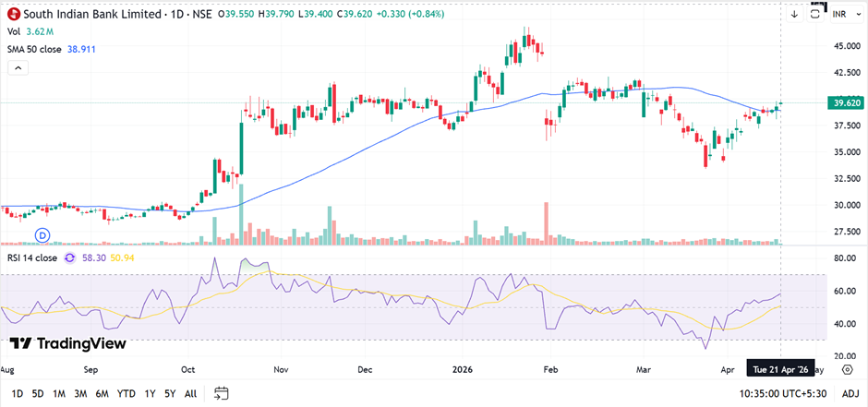Click the South Indian Bank logo icon
Image resolution: width=868 pixels, height=407 pixels.
14,14
